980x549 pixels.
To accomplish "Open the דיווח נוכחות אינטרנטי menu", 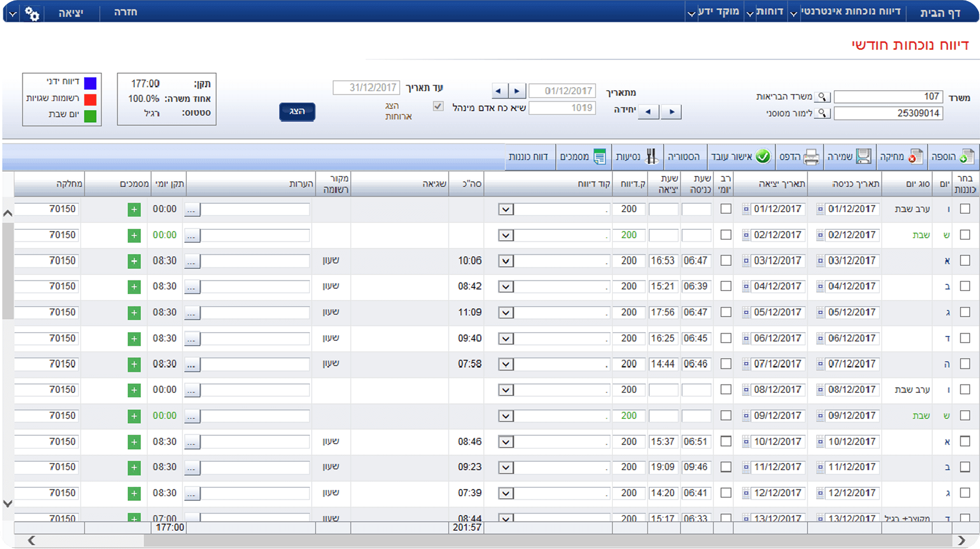I will (x=850, y=12).
